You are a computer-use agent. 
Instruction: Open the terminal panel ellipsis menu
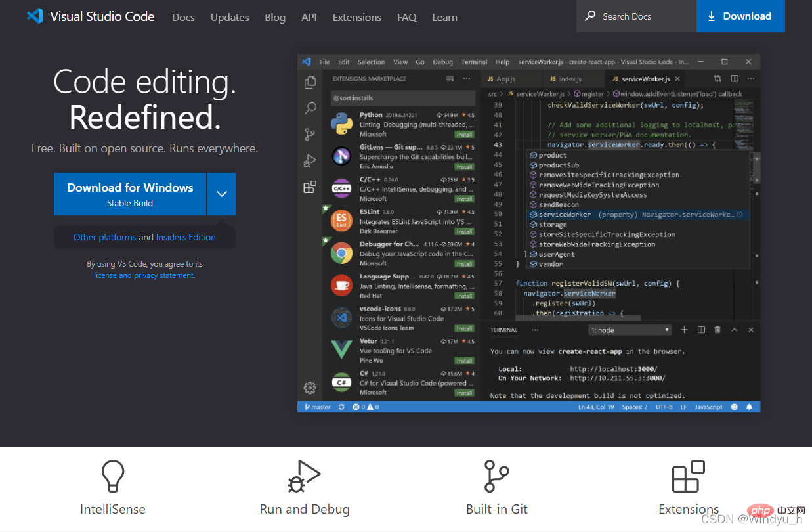pos(535,330)
